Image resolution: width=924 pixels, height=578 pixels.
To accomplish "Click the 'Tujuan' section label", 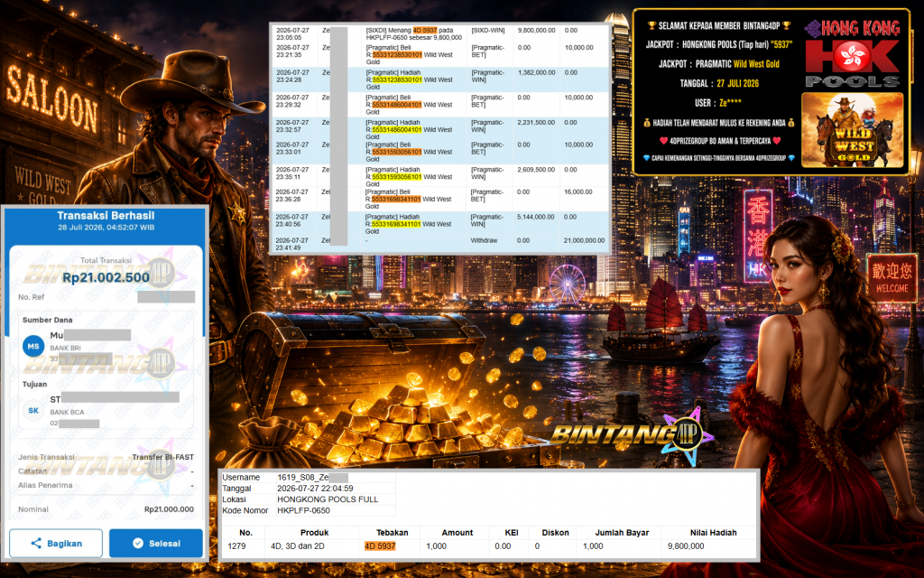I will click(x=35, y=384).
